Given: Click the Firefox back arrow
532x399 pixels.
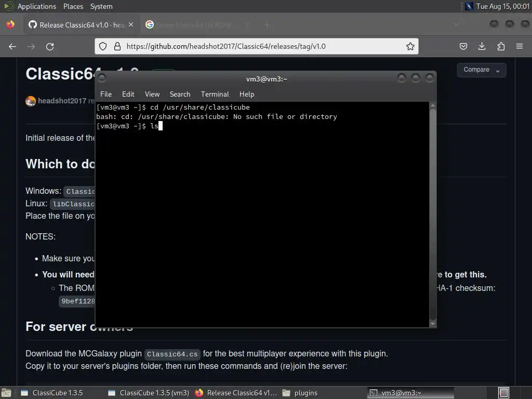Looking at the screenshot, I should click(x=12, y=46).
